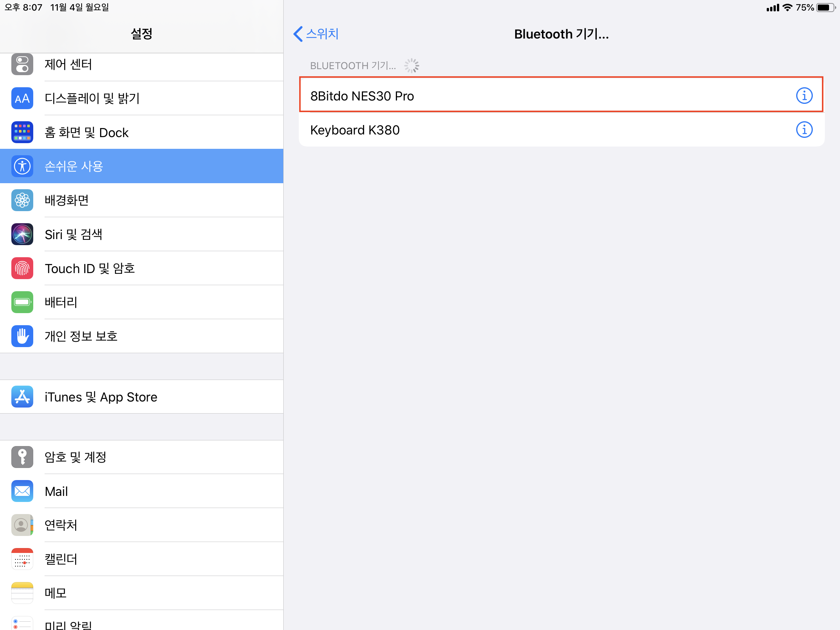The height and width of the screenshot is (630, 840).
Task: Tap the Display & Brightness AA icon
Action: click(x=22, y=98)
